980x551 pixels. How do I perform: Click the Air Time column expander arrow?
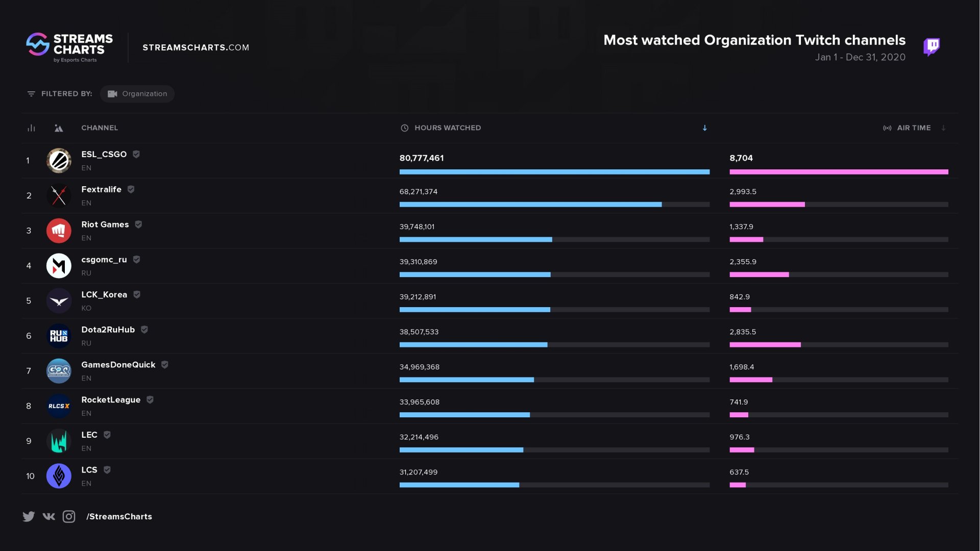(x=942, y=128)
